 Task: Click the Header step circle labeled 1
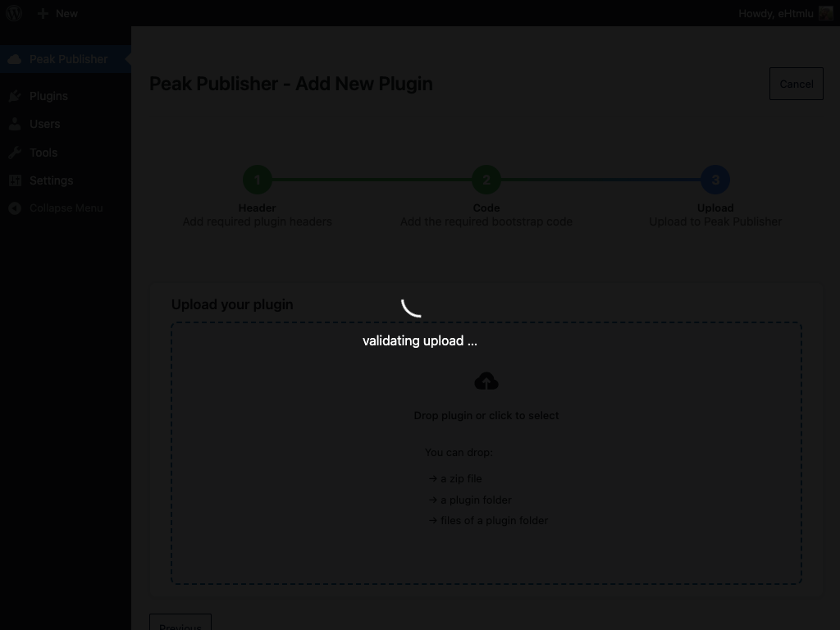click(x=257, y=179)
